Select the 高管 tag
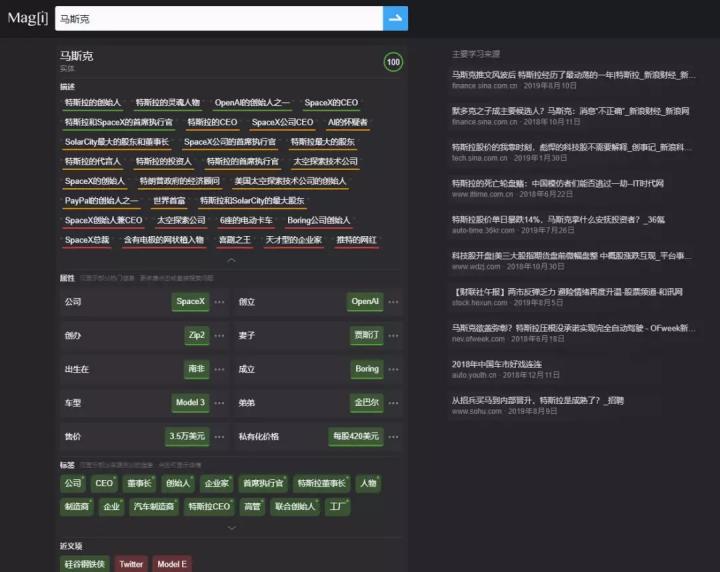The height and width of the screenshot is (572, 720). (x=252, y=507)
